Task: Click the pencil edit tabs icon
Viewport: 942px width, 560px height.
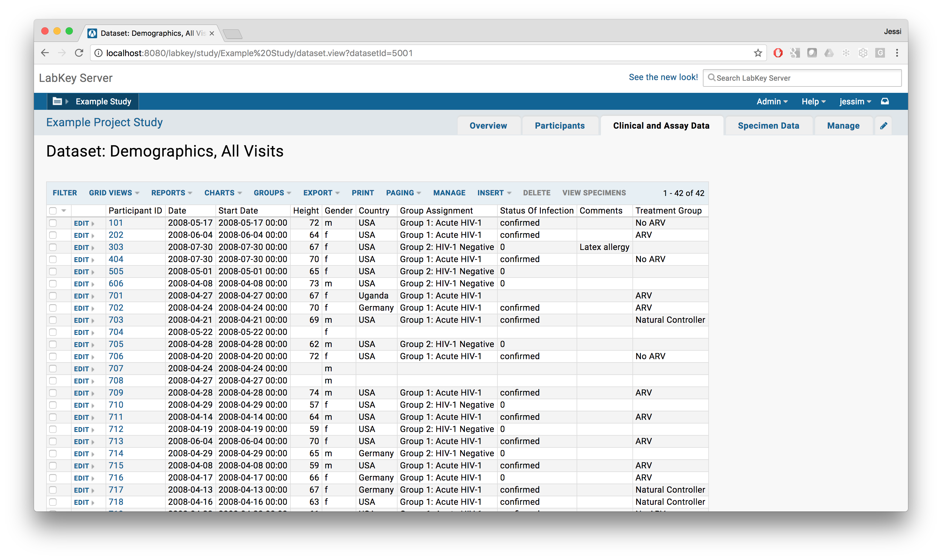Action: pyautogui.click(x=883, y=126)
